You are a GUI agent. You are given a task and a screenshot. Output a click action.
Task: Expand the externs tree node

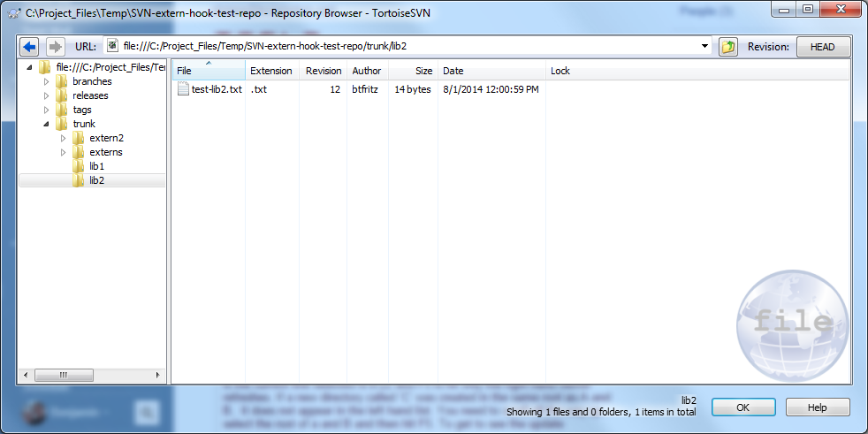(63, 152)
